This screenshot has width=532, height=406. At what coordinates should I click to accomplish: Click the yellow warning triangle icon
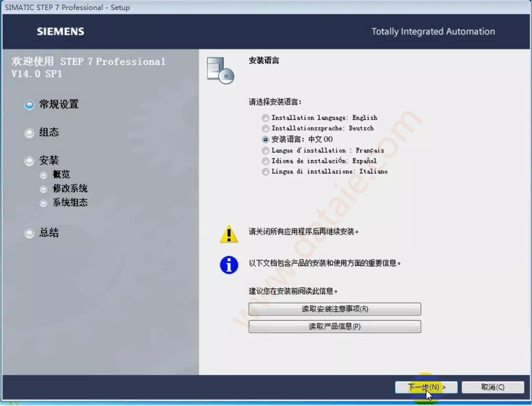tap(229, 234)
